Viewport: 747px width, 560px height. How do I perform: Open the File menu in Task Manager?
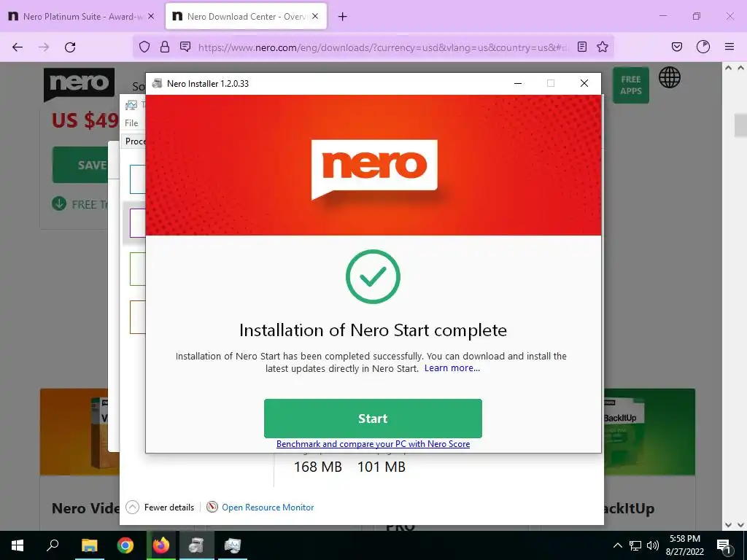131,122
